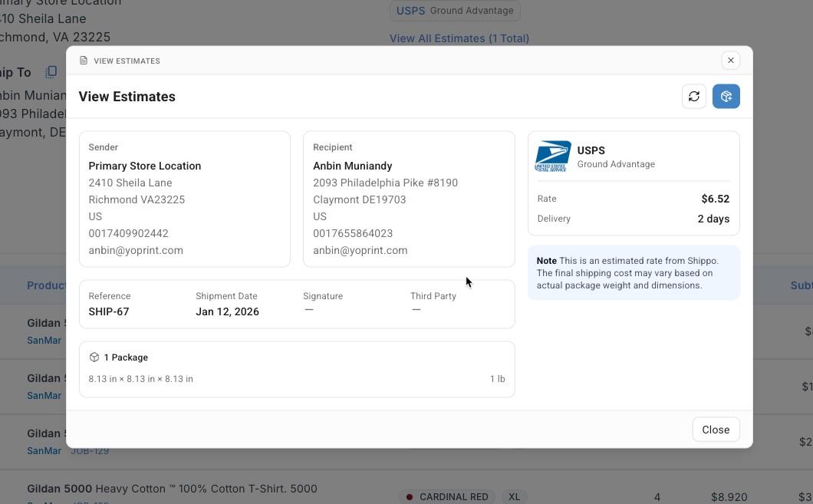This screenshot has height=504, width=813.
Task: Select the XL size tag
Action: click(514, 497)
